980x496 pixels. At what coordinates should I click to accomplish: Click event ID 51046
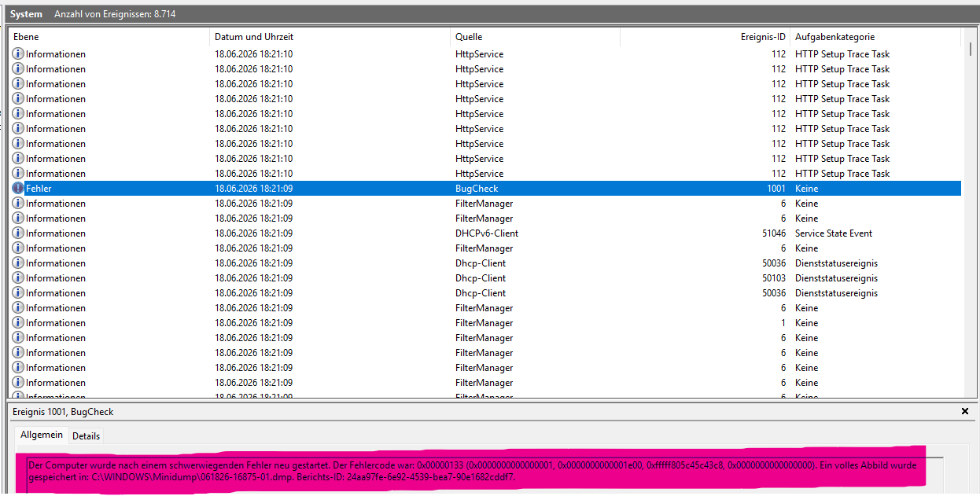coord(774,233)
